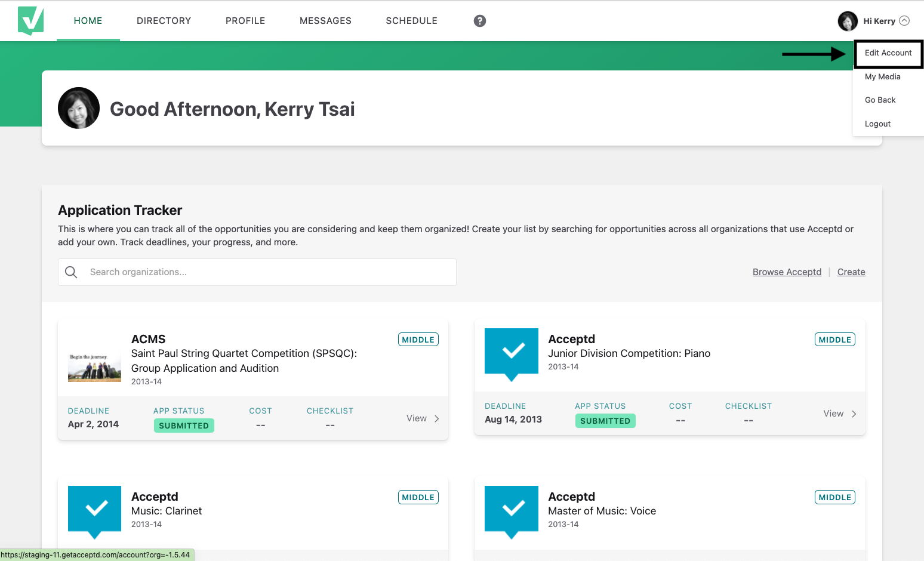Open View on the ACMS card
Image resolution: width=924 pixels, height=561 pixels.
(x=417, y=418)
